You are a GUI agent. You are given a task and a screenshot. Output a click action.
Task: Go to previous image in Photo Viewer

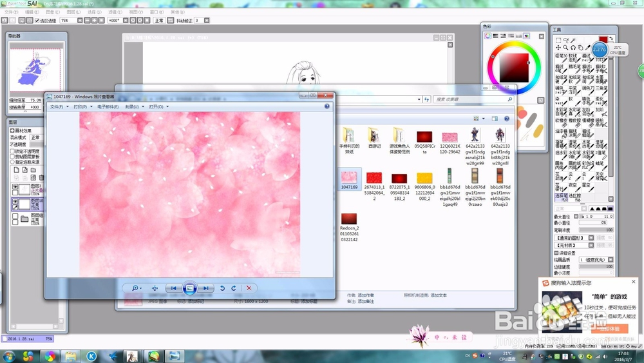173,288
